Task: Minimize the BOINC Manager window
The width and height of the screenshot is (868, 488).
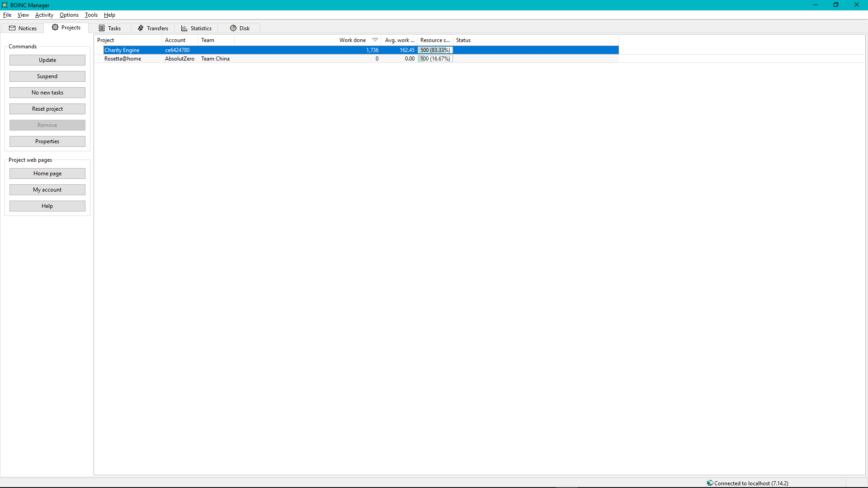Action: tap(816, 5)
